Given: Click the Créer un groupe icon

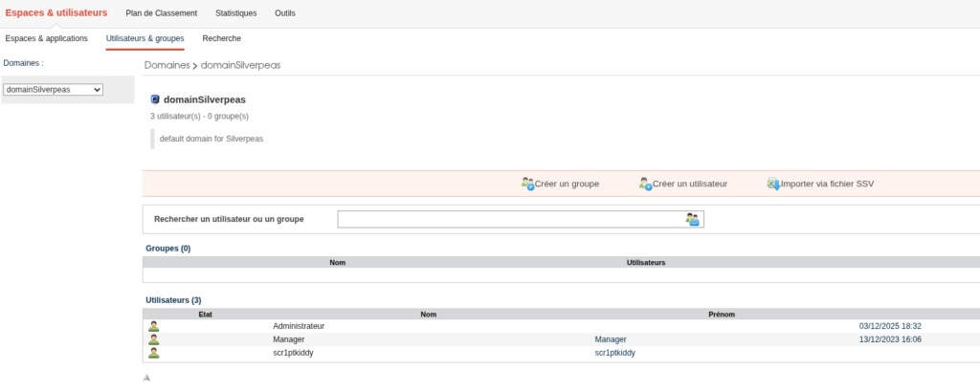Looking at the screenshot, I should point(527,184).
